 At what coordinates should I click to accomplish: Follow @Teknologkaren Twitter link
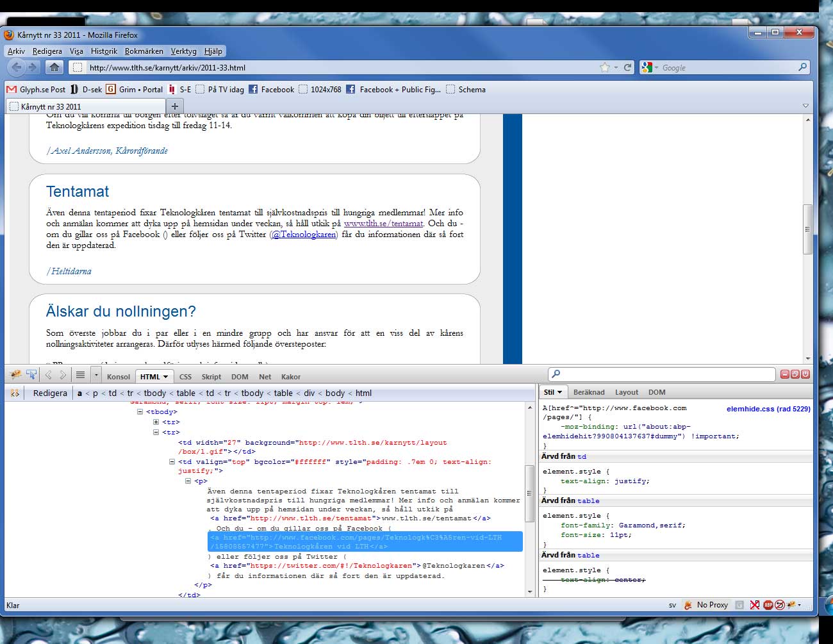coord(304,235)
